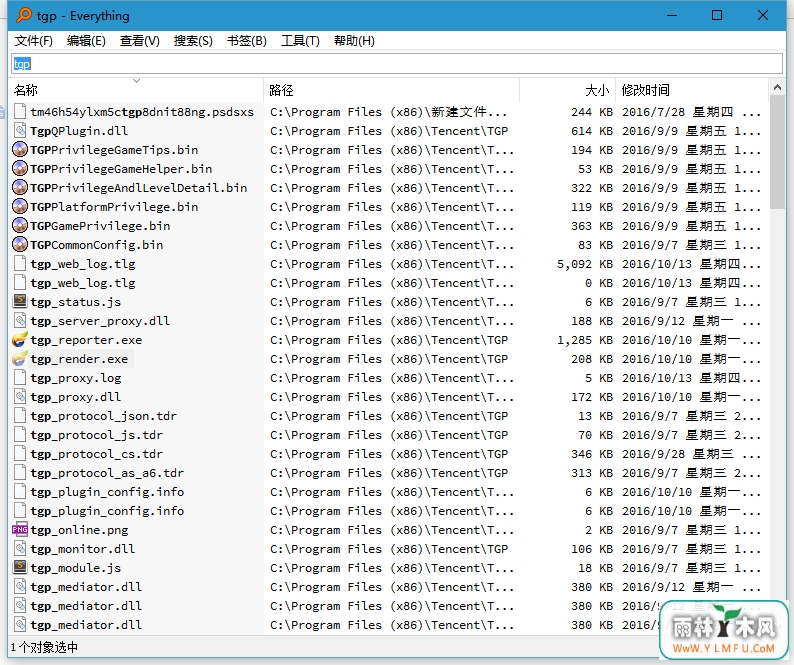This screenshot has width=794, height=665.
Task: Select the tgp_status.js file name
Action: tap(75, 302)
